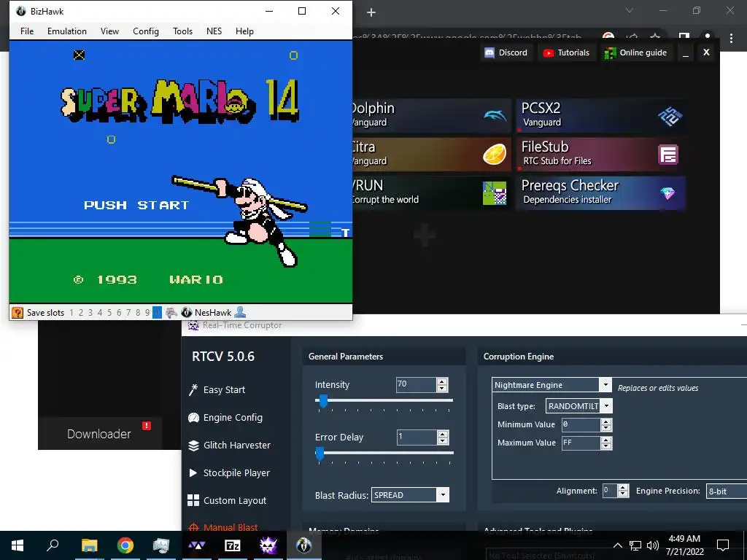Decrease Maximum Value with down spinner
The image size is (747, 560).
606,447
